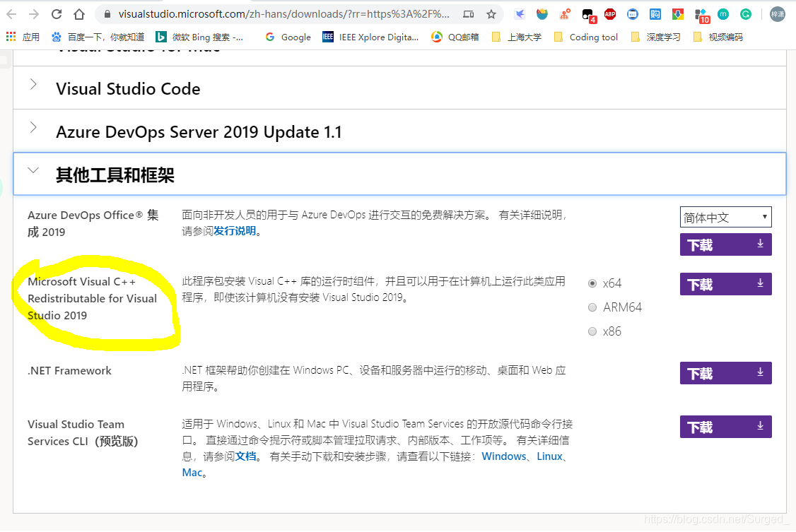The image size is (796, 532).
Task: Open the user profile avatar
Action: point(777,14)
